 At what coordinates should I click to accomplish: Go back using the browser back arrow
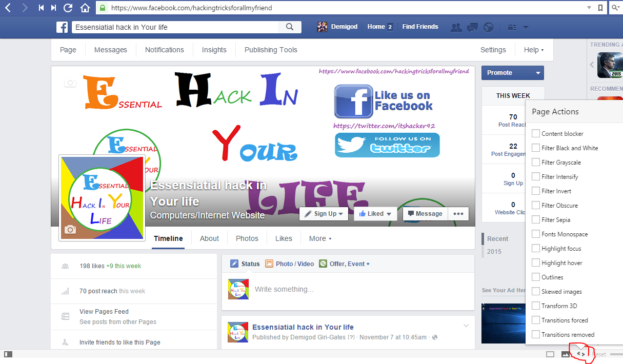(8, 8)
